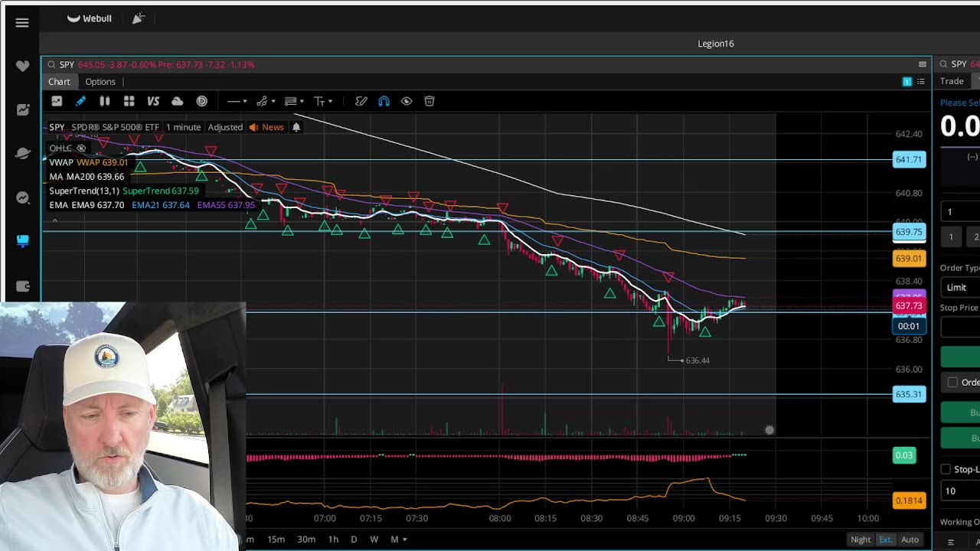Screen dimensions: 980x551
Task: Click the 639.75 horizontal line price tag
Action: (909, 232)
